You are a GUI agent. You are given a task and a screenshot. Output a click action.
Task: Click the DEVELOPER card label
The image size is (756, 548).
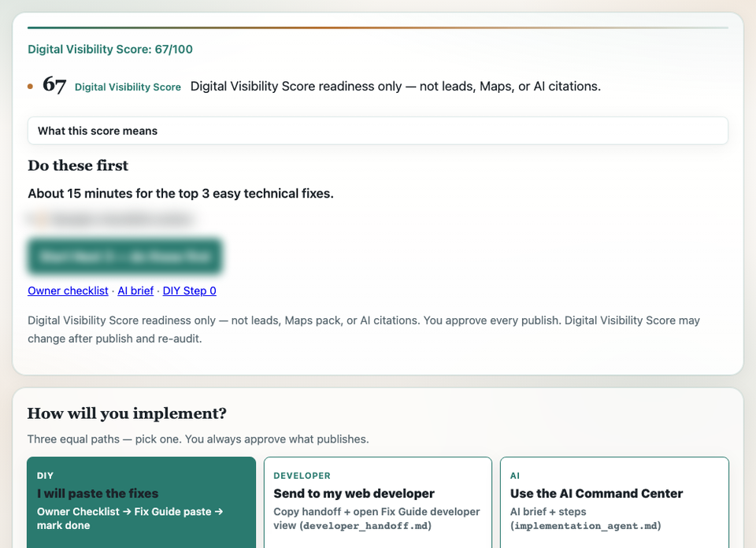(x=302, y=476)
